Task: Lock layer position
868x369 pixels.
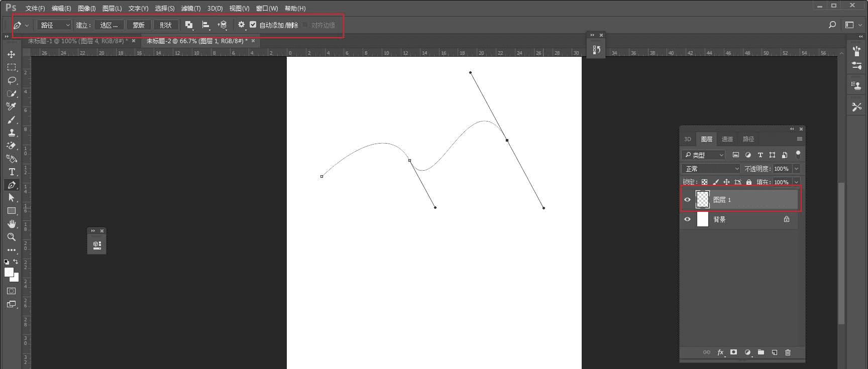Action: (726, 182)
